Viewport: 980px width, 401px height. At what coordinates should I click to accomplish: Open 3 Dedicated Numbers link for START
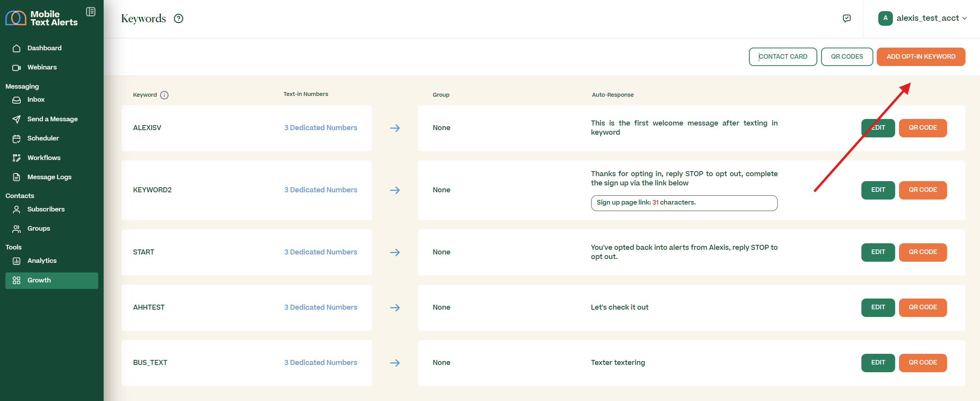(321, 252)
